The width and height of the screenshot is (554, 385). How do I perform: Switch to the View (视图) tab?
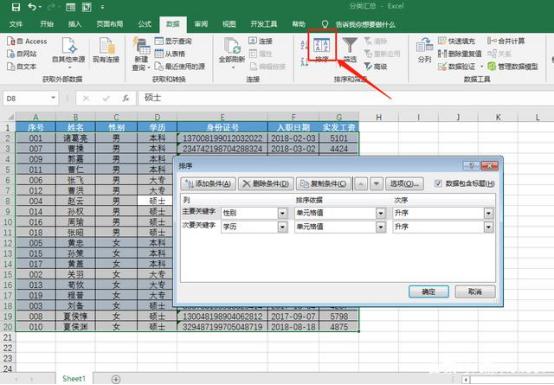coord(229,24)
